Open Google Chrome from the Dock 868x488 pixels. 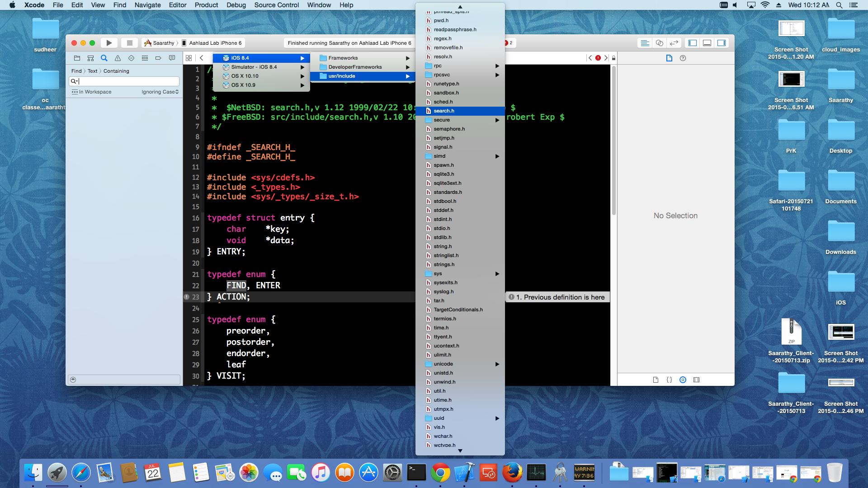click(440, 473)
